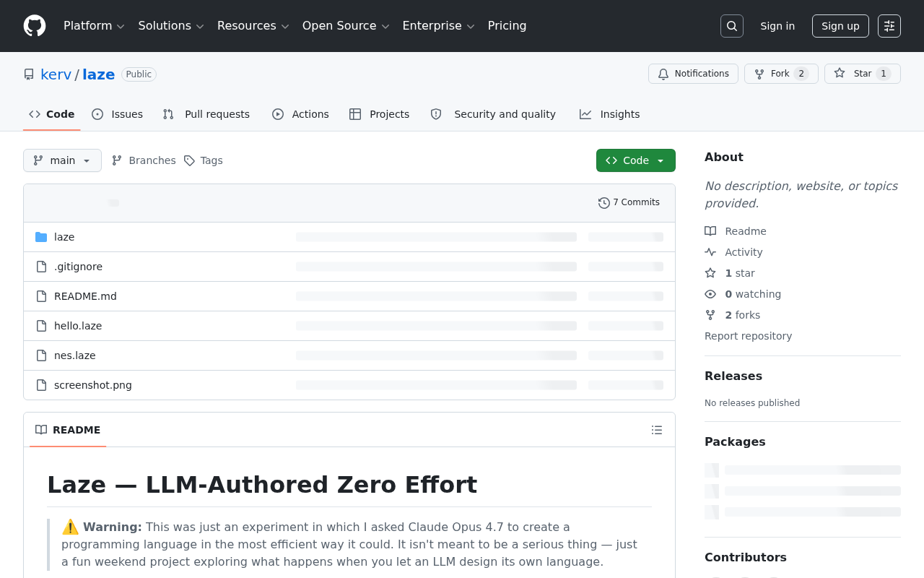This screenshot has width=924, height=578.
Task: Open the Pull requests tab
Action: [206, 114]
